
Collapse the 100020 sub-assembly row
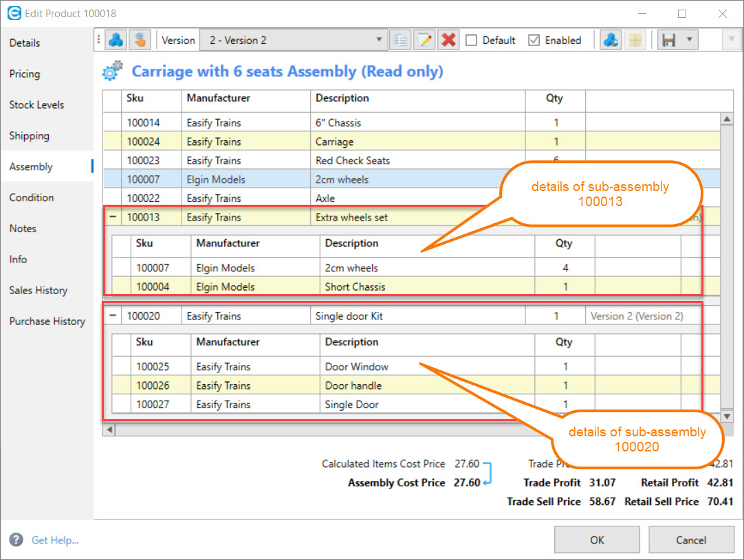[x=113, y=315]
